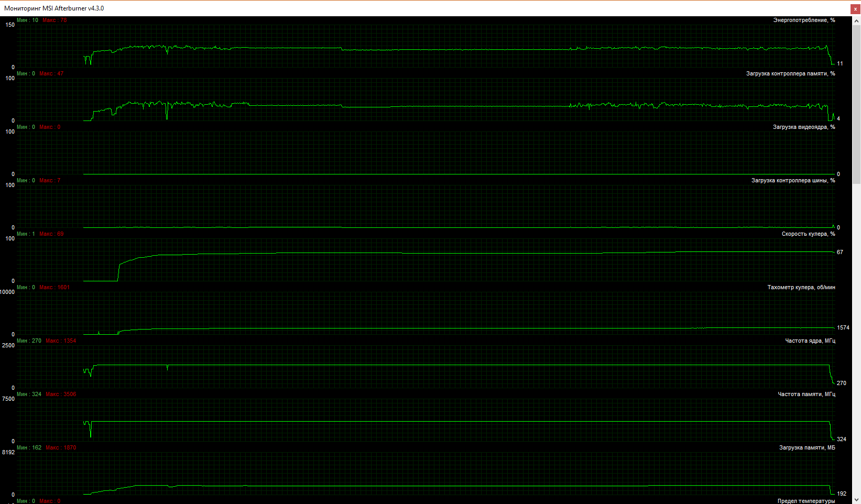861x504 pixels.
Task: Select the 'Загрузка контроллера шины, %' graph label
Action: point(793,180)
